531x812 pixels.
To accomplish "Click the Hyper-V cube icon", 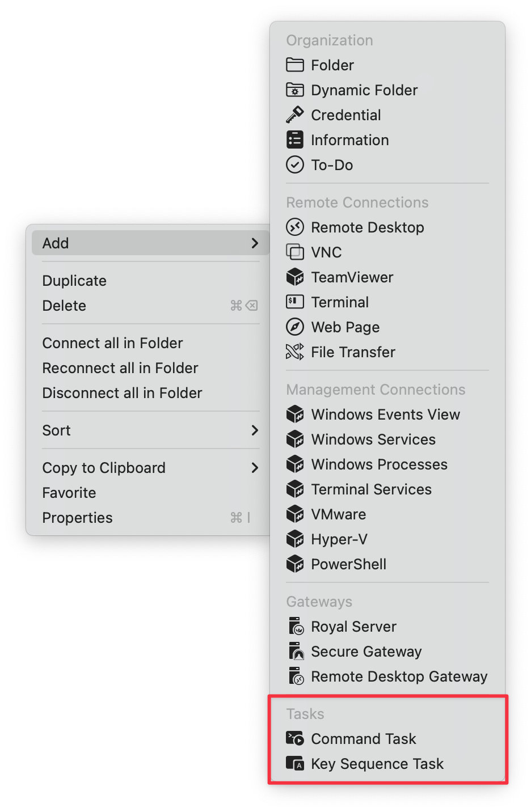I will click(x=295, y=539).
